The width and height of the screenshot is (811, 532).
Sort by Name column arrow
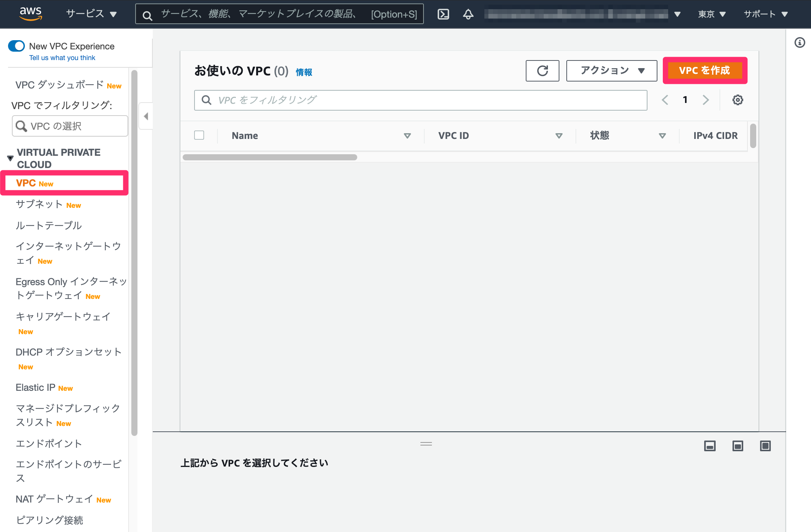click(x=407, y=135)
